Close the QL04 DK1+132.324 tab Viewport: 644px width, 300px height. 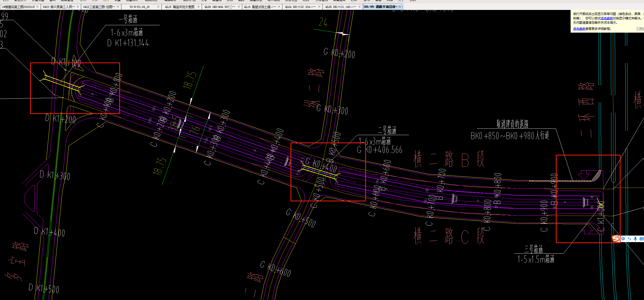[x=319, y=7]
